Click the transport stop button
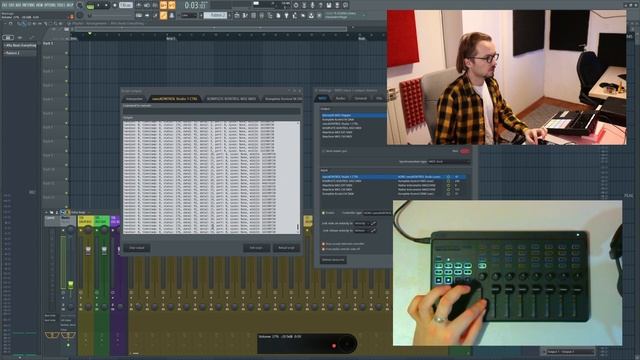This screenshot has width=640, height=360. [106, 5]
